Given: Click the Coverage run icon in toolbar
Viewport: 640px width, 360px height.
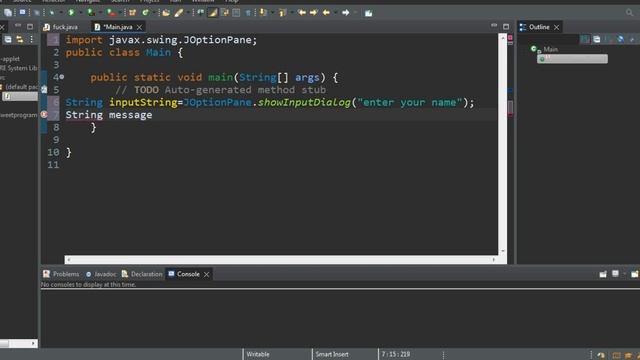Looking at the screenshot, I should tap(91, 13).
